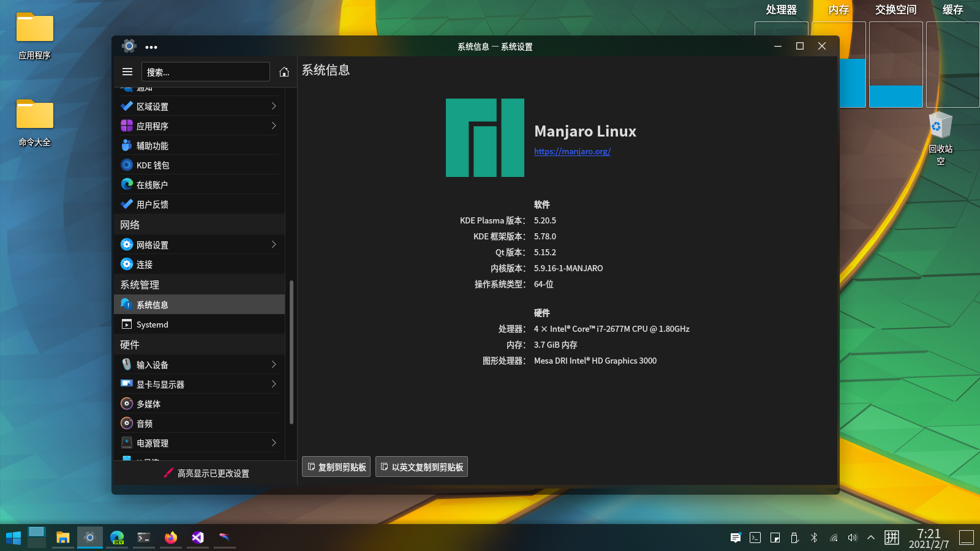Toggle 高亮显示已更改设置 highlight option
This screenshot has width=980, height=551.
pyautogui.click(x=206, y=473)
